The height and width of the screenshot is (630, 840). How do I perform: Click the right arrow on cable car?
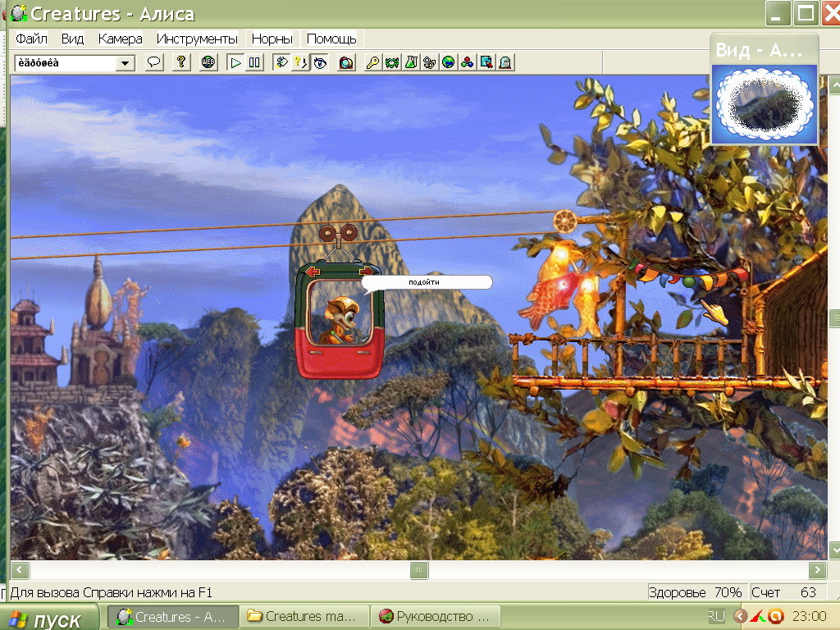[x=367, y=271]
